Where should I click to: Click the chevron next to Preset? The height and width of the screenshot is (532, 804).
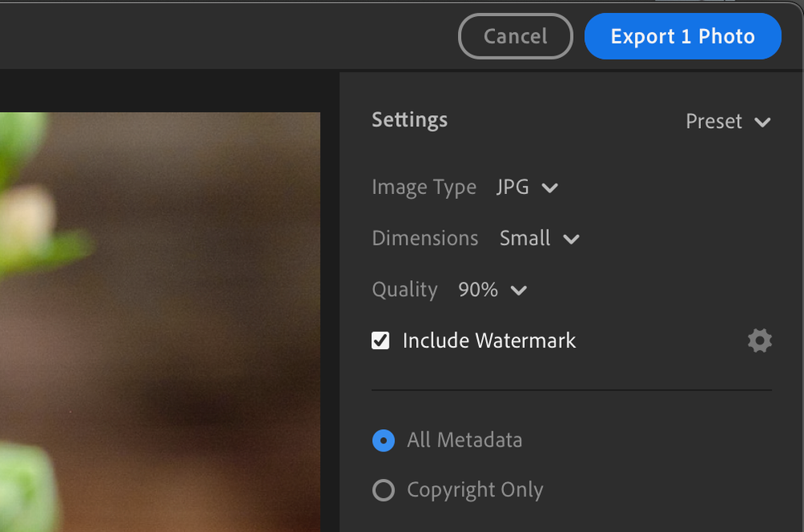click(x=762, y=122)
